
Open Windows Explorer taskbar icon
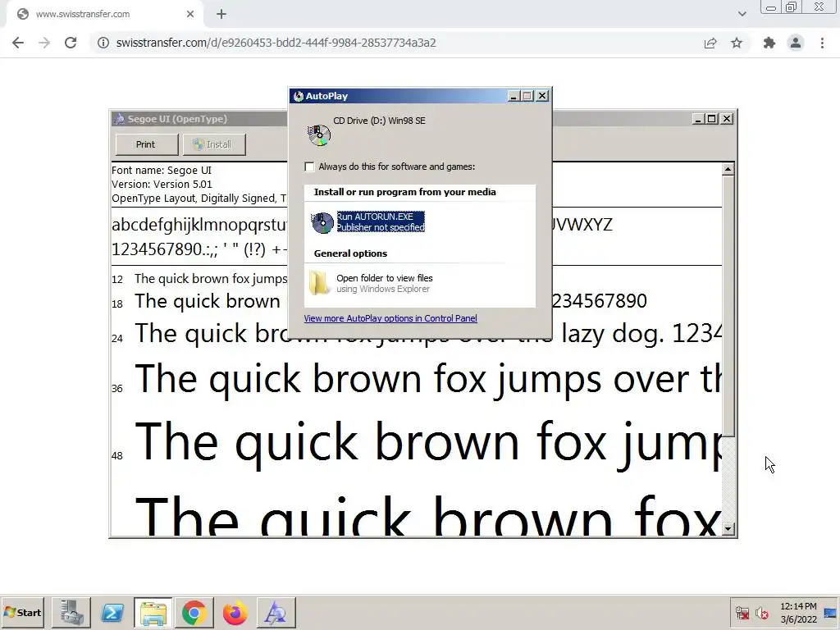coord(153,612)
